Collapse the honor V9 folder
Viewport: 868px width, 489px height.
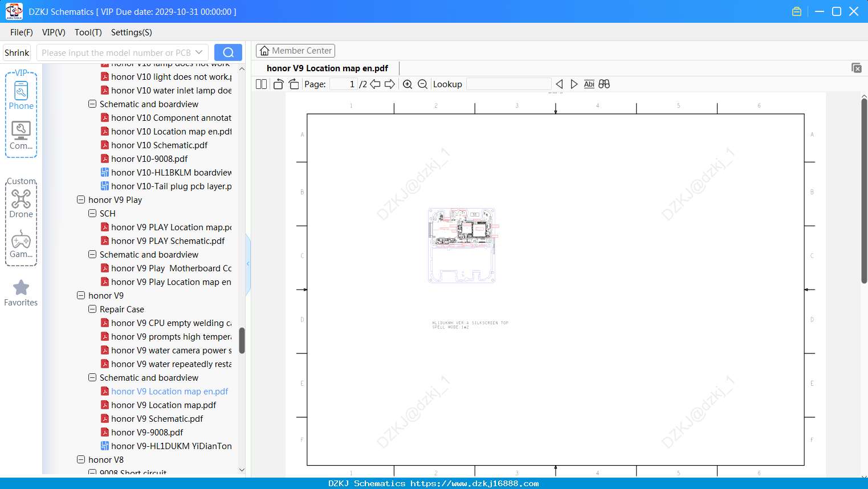pos(81,296)
